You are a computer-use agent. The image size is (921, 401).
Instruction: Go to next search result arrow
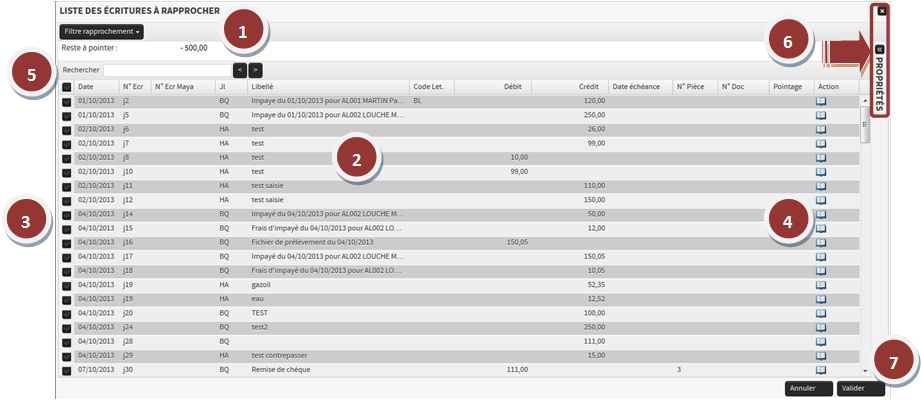click(x=255, y=70)
